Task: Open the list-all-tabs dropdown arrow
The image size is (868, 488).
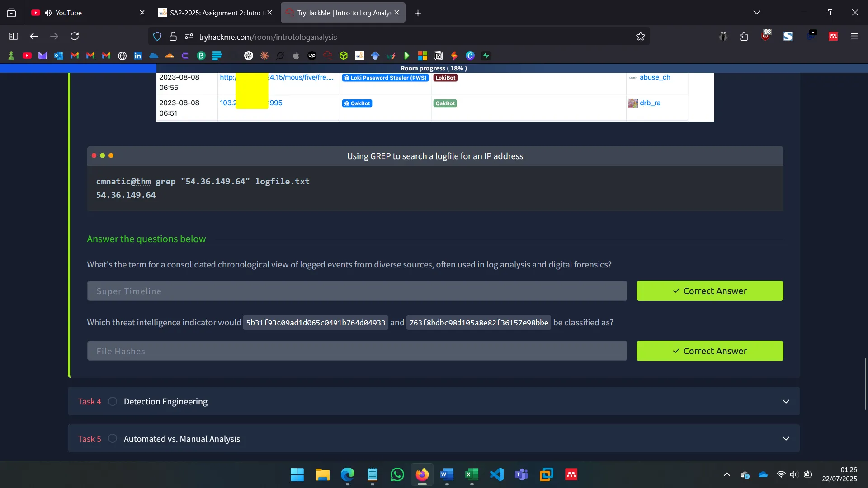Action: pyautogui.click(x=757, y=12)
